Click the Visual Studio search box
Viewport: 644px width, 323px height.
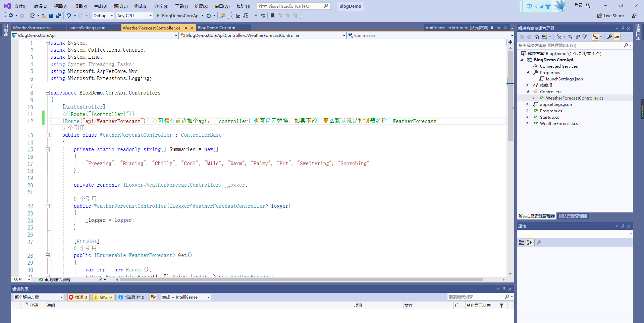[293, 6]
